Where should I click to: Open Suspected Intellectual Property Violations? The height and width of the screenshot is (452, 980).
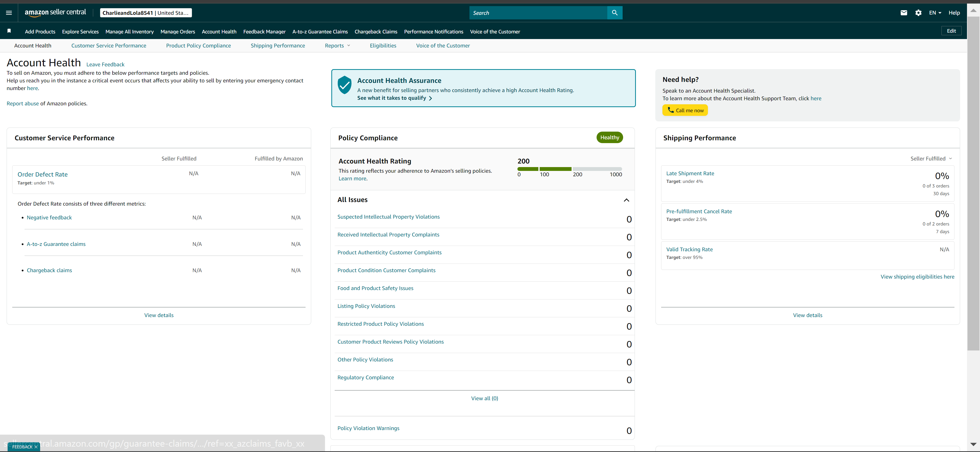389,217
